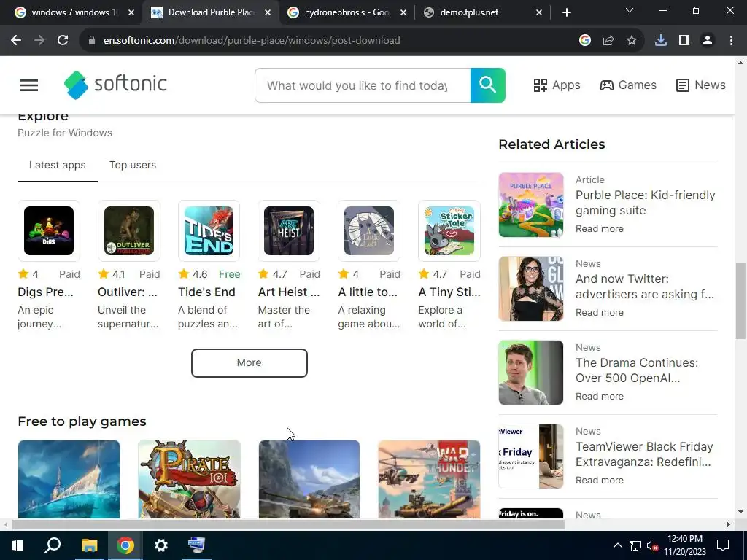Open the War Thunder game card
This screenshot has height=560, width=747.
tap(429, 479)
